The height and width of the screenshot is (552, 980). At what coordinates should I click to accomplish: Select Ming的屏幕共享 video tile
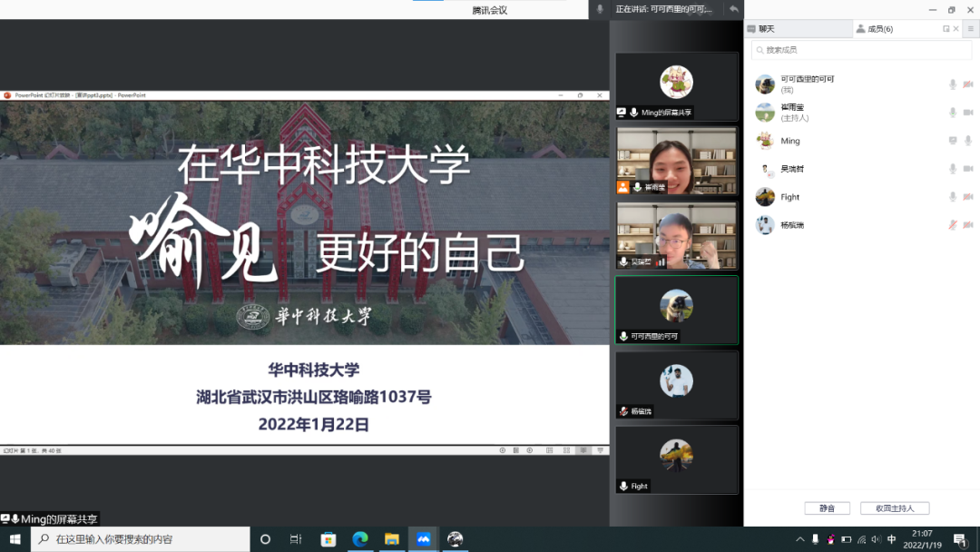[x=676, y=86]
